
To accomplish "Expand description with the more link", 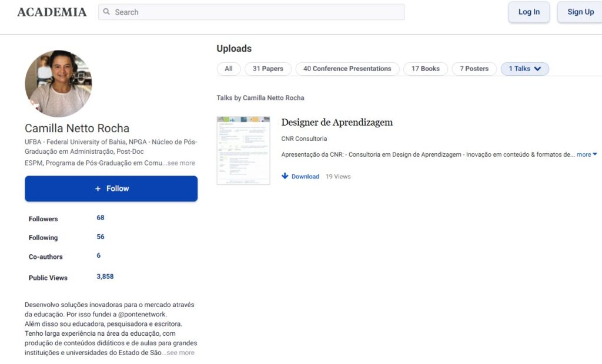I will pos(586,154).
